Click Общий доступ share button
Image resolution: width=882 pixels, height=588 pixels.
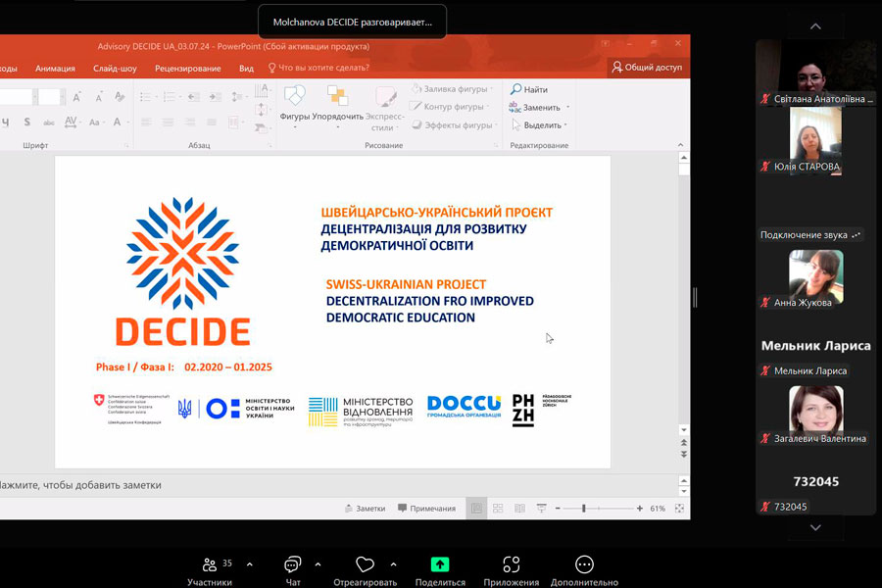coord(648,67)
